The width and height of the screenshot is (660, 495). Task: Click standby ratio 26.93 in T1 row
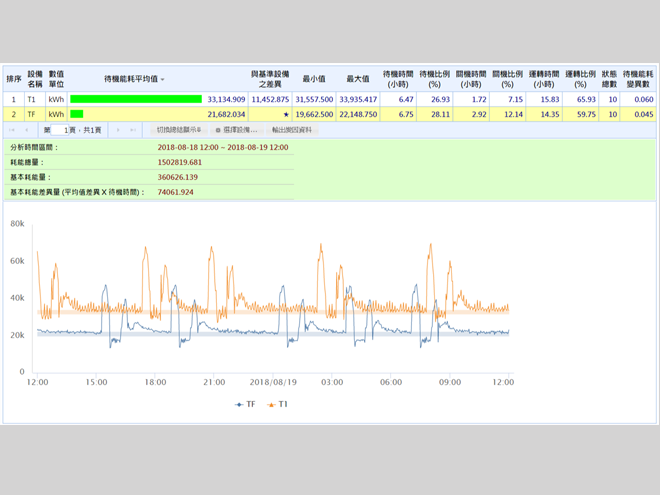click(440, 99)
